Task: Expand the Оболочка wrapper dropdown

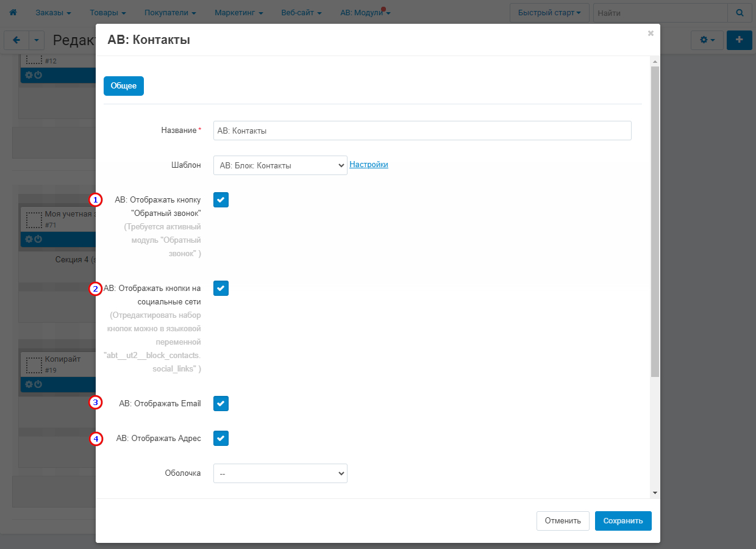Action: (x=280, y=473)
